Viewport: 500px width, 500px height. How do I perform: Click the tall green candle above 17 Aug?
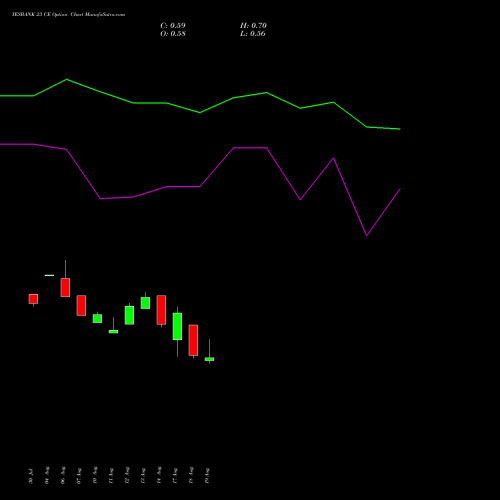pyautogui.click(x=177, y=326)
